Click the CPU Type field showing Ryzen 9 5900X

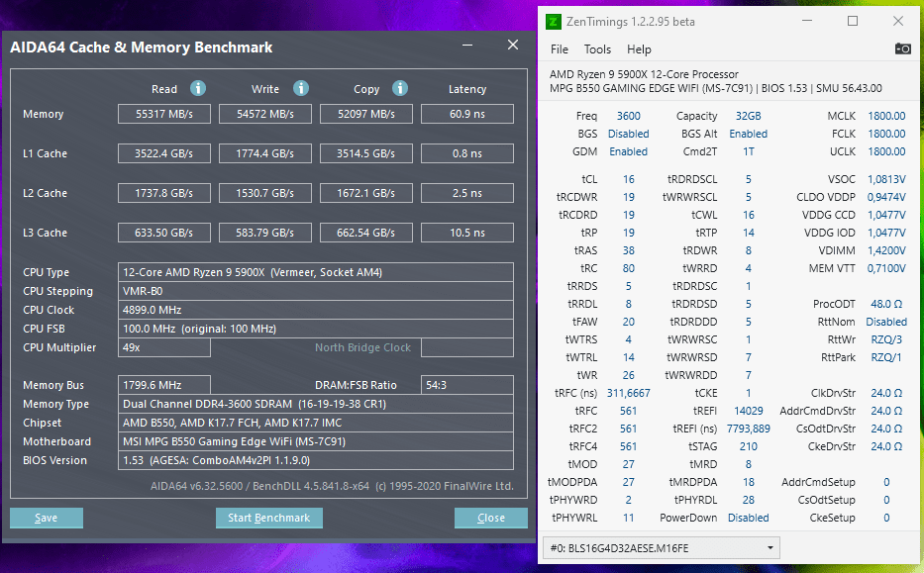[316, 272]
